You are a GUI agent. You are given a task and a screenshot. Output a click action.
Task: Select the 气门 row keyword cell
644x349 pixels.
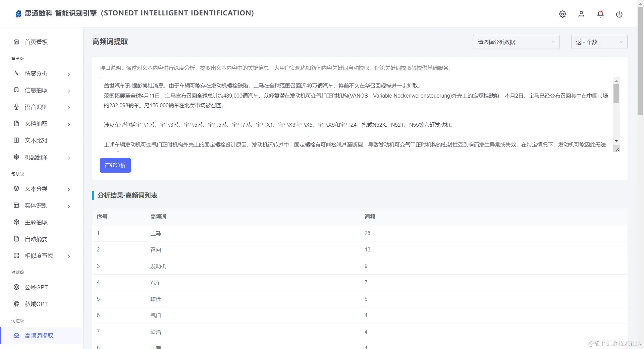click(x=156, y=315)
